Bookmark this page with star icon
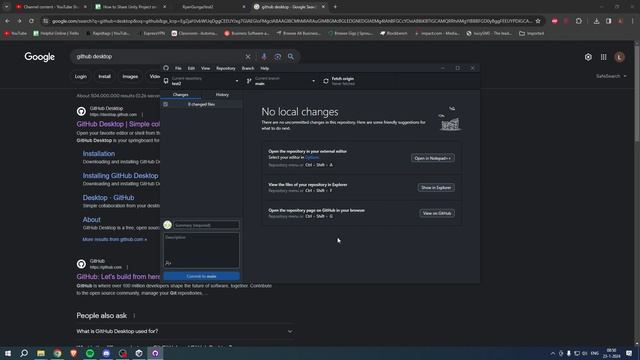 tap(538, 21)
